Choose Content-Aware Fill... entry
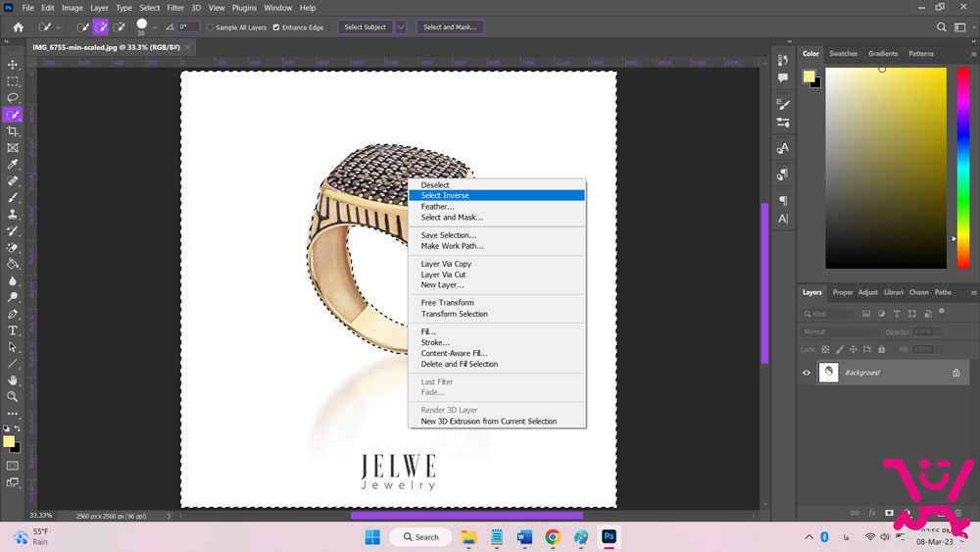980x552 pixels. pyautogui.click(x=496, y=353)
